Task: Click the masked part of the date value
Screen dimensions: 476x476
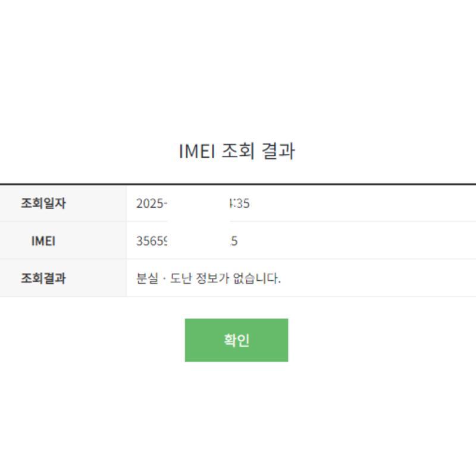Action: click(x=198, y=203)
